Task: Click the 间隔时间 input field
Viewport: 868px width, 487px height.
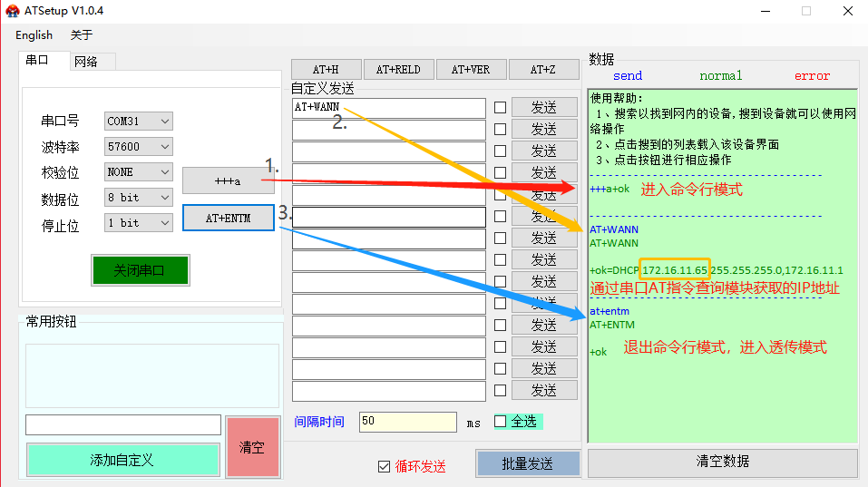Action: click(407, 422)
